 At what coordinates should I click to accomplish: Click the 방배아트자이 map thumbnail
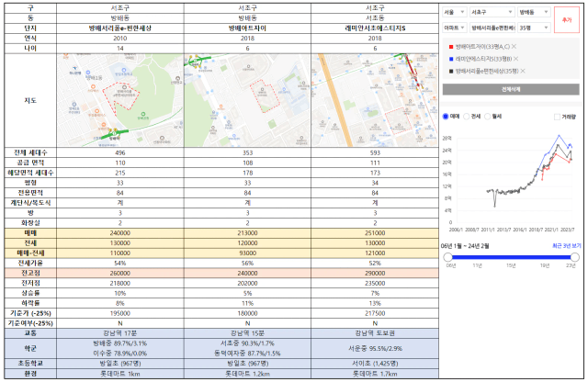(247, 100)
